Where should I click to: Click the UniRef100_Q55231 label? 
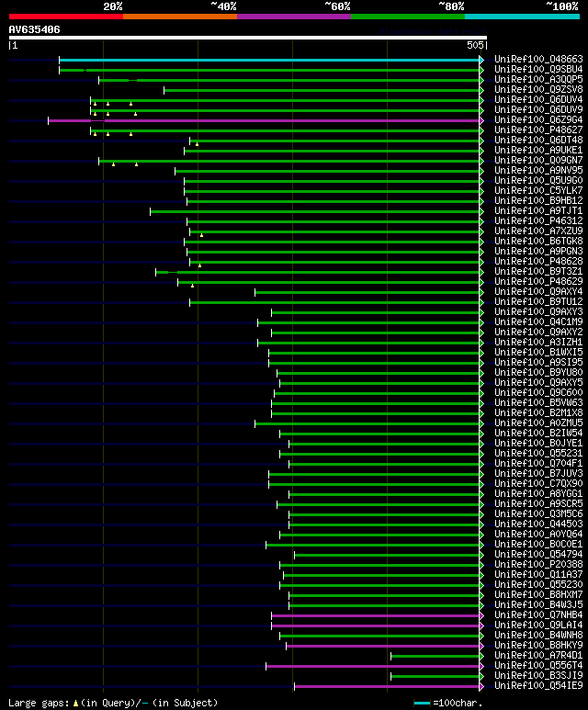click(x=538, y=453)
